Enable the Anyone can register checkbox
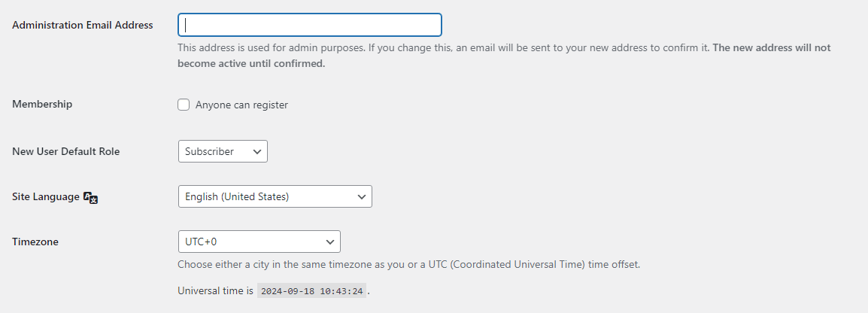868x313 pixels. [x=184, y=105]
